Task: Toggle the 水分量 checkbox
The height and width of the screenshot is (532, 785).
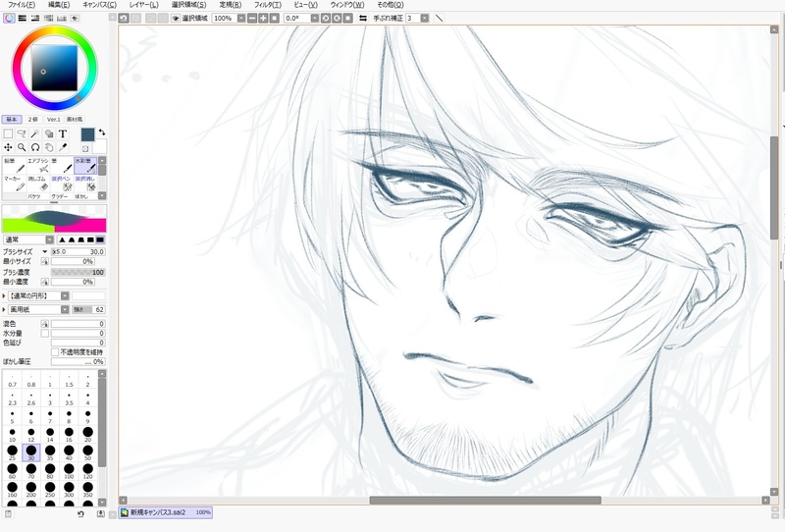Action: [x=44, y=333]
